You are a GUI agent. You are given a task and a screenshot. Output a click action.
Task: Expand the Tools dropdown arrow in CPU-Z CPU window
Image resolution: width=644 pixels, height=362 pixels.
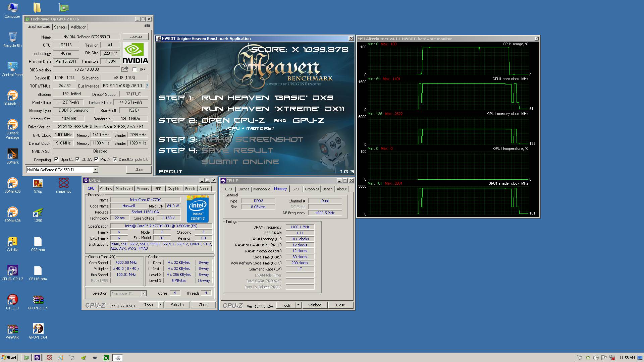[x=161, y=305]
